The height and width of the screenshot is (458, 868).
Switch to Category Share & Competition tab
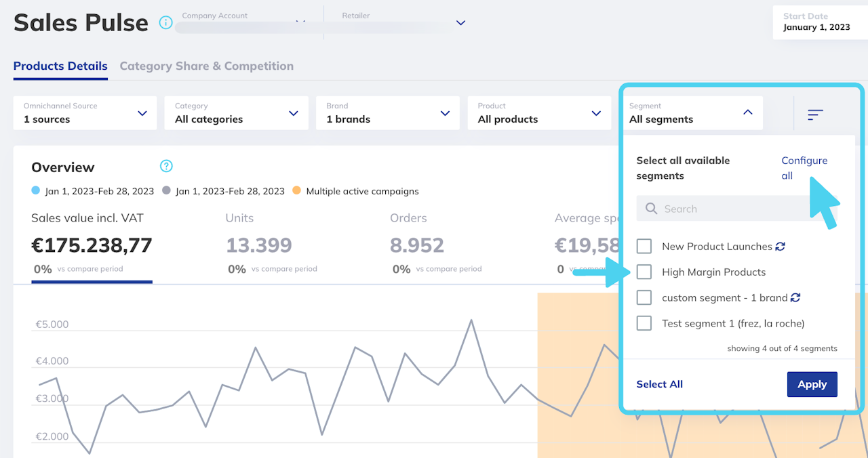(206, 66)
